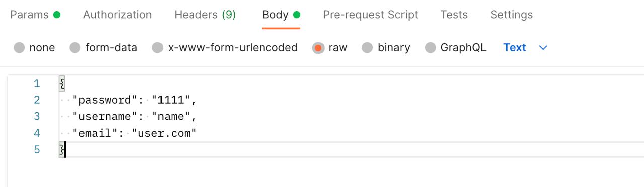
Task: Click the email line in body editor
Action: tap(134, 133)
